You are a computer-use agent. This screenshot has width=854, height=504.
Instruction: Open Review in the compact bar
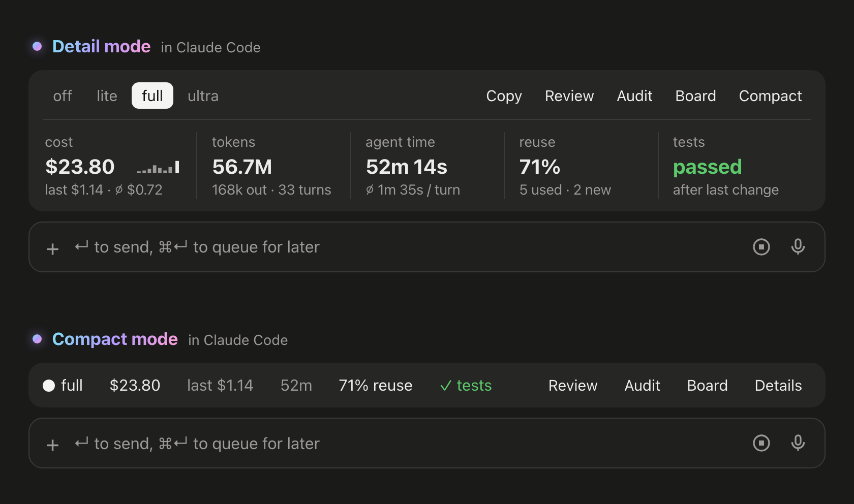point(573,386)
